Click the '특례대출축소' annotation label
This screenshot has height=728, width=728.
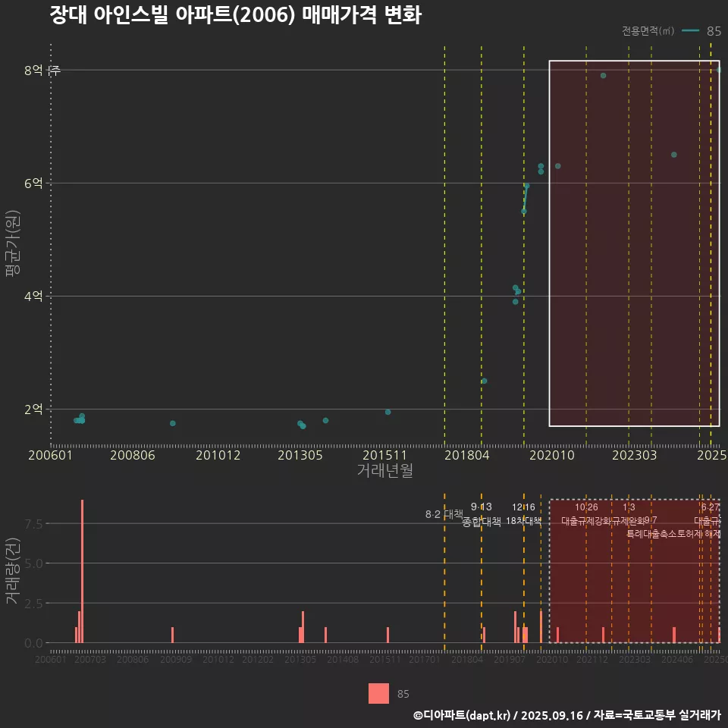[652, 534]
